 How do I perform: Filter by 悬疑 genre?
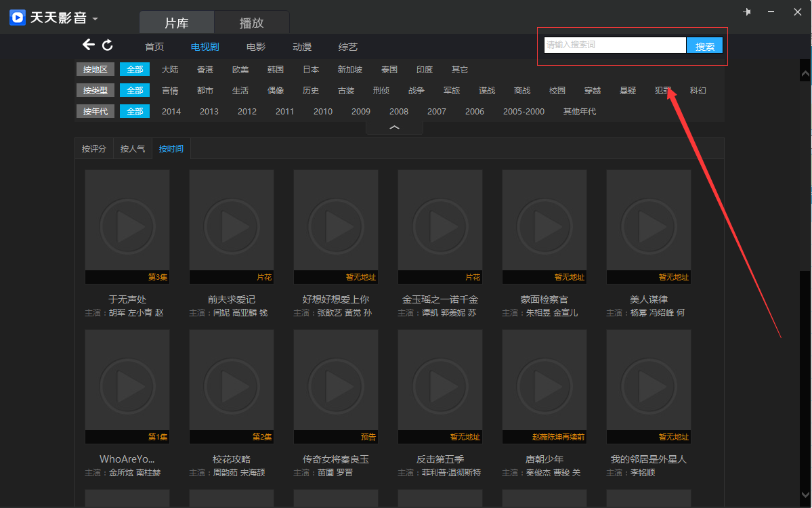coord(628,90)
